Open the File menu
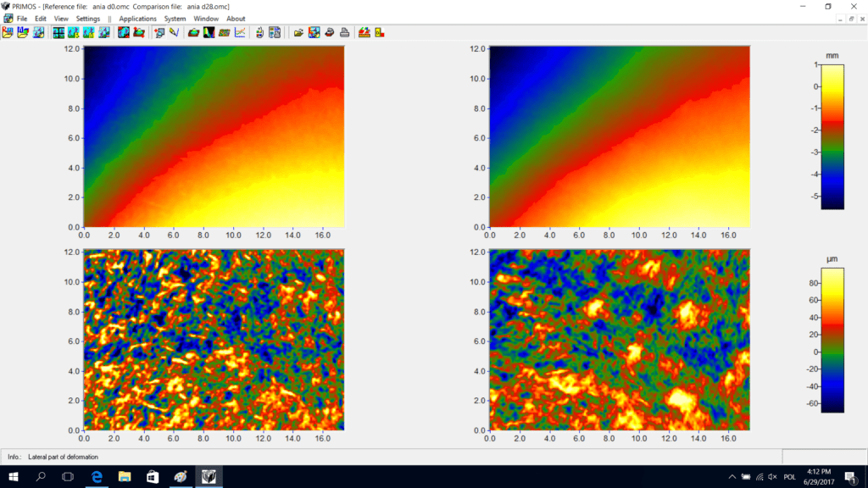This screenshot has width=868, height=488. [x=22, y=19]
